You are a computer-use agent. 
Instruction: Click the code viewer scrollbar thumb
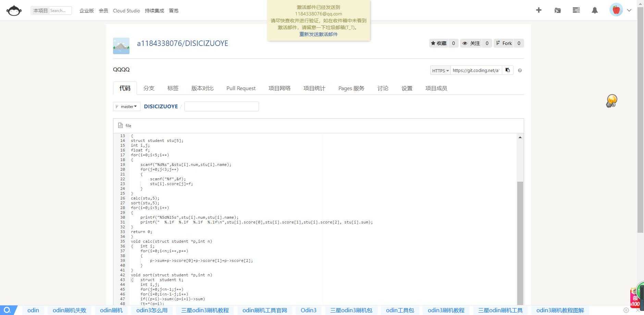click(520, 243)
